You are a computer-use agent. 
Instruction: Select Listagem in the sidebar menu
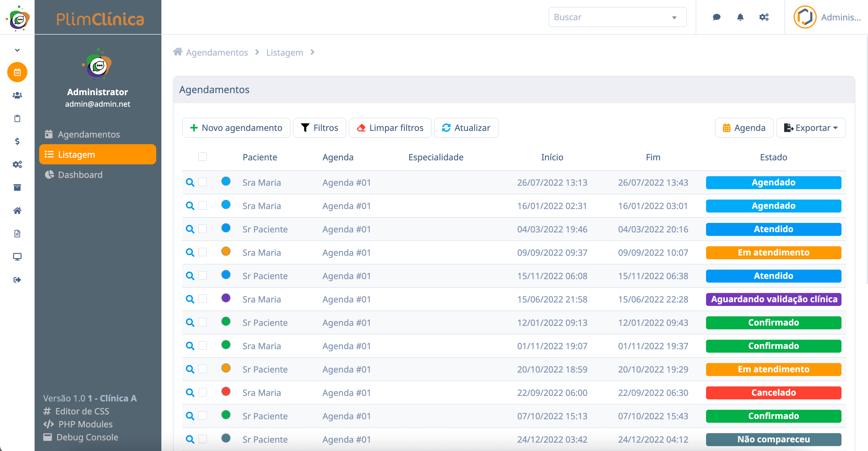[98, 154]
